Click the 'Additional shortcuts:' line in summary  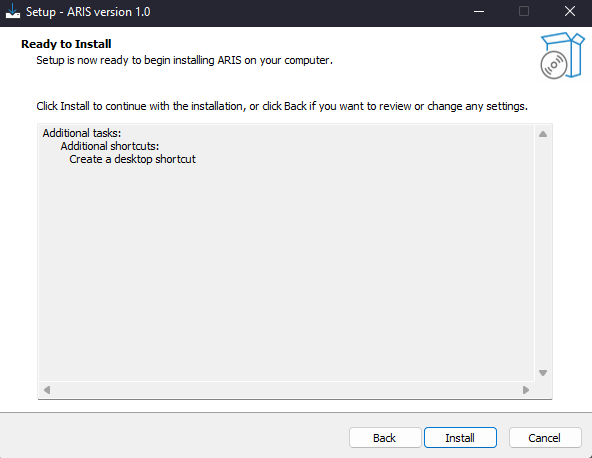(x=110, y=146)
